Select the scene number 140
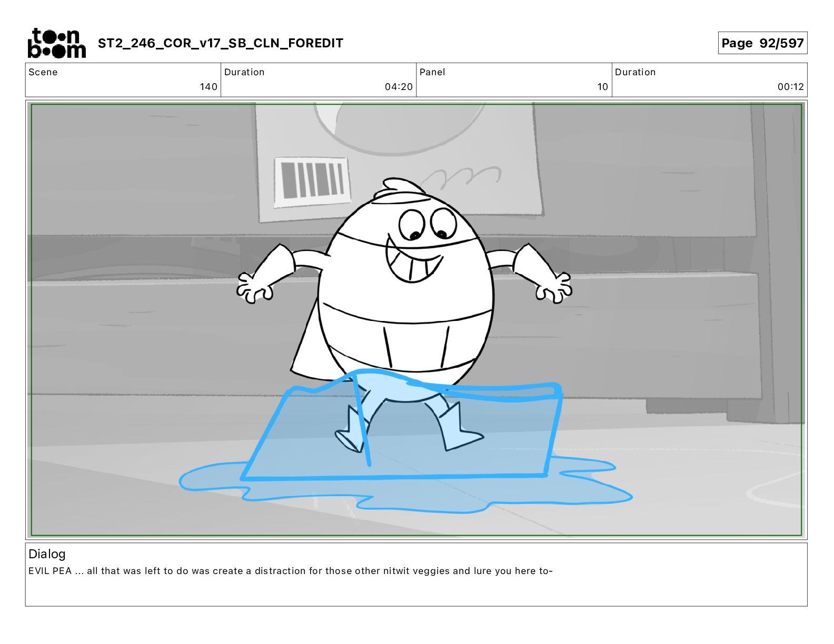The image size is (834, 644). tap(208, 87)
